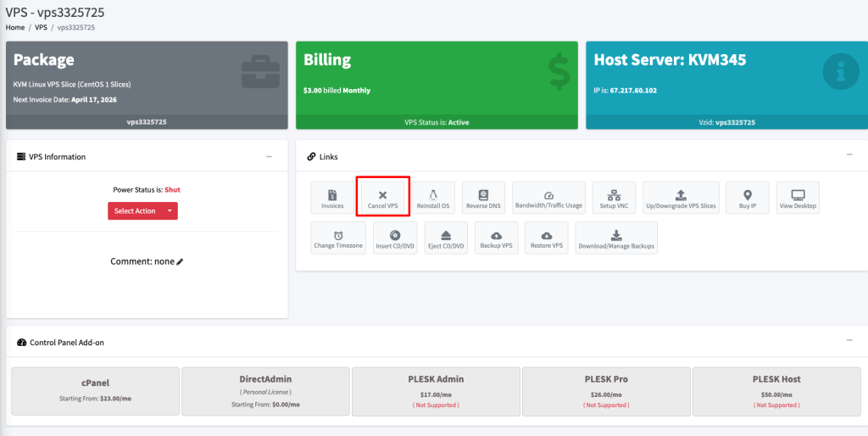Open Up/Downgrade VPS Slices
Viewport: 868px width, 436px height.
click(681, 198)
